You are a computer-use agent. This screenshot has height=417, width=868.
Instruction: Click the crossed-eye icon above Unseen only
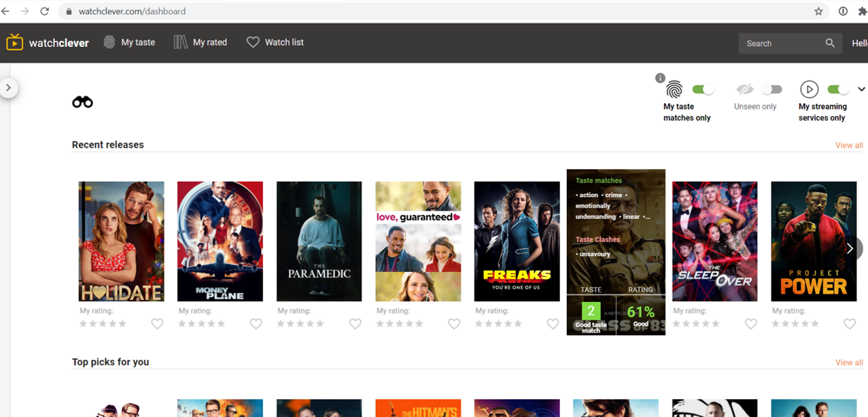[x=745, y=89]
